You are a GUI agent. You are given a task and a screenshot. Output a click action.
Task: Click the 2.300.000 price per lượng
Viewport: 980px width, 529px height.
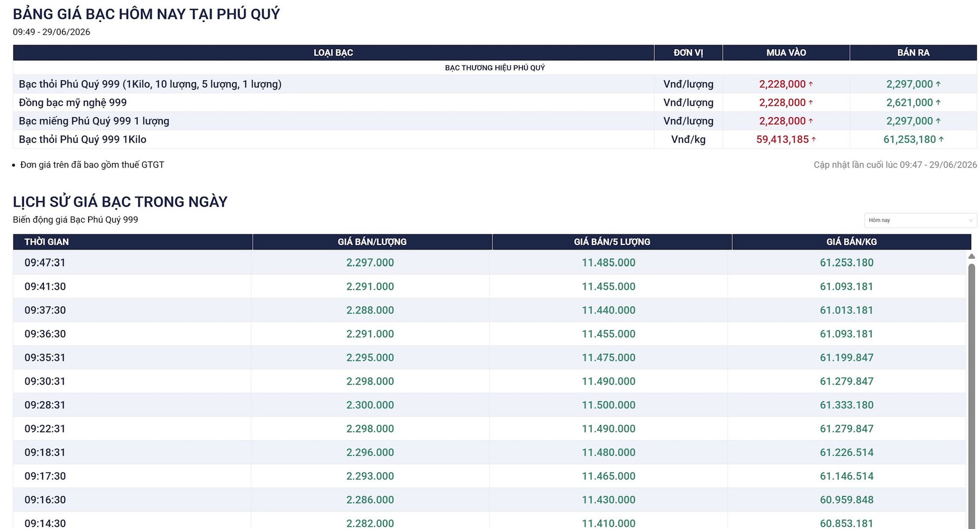pyautogui.click(x=370, y=405)
